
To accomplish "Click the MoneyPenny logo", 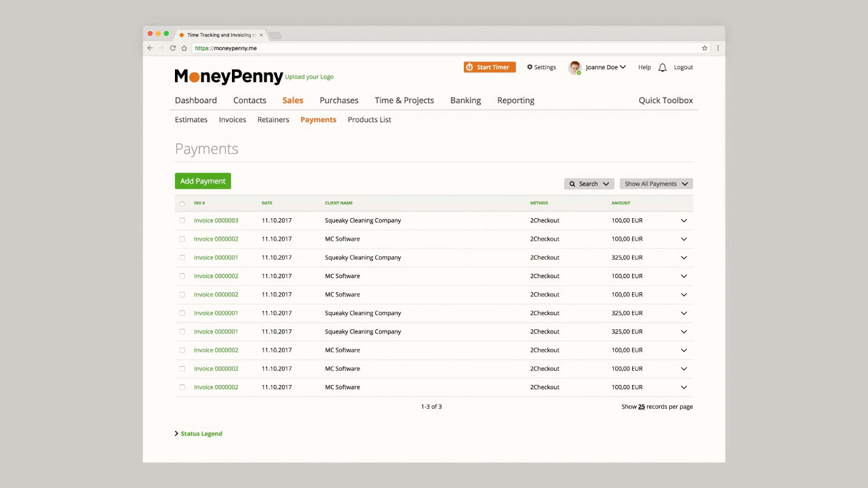I will click(x=229, y=77).
